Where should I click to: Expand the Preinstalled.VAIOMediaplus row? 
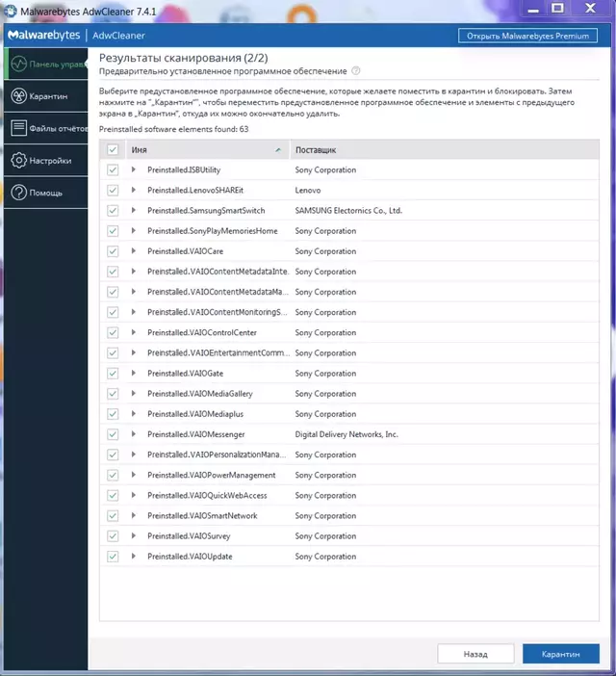pyautogui.click(x=134, y=413)
